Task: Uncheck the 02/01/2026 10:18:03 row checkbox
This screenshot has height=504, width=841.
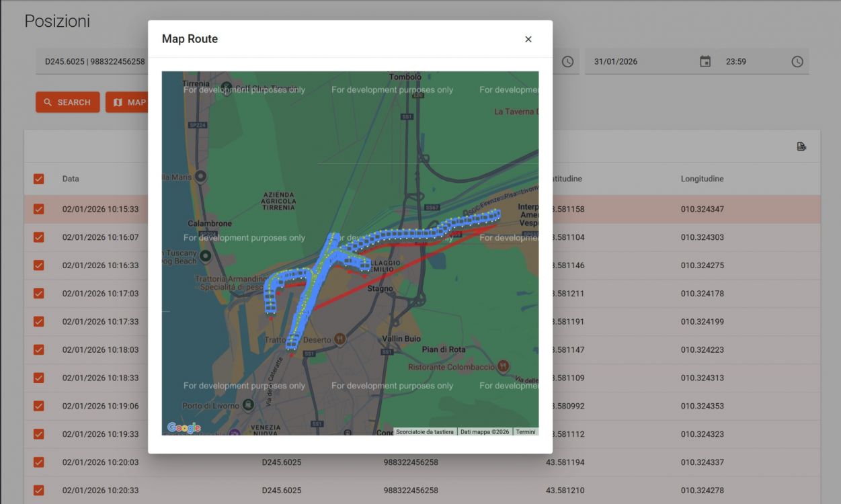Action: [x=39, y=349]
